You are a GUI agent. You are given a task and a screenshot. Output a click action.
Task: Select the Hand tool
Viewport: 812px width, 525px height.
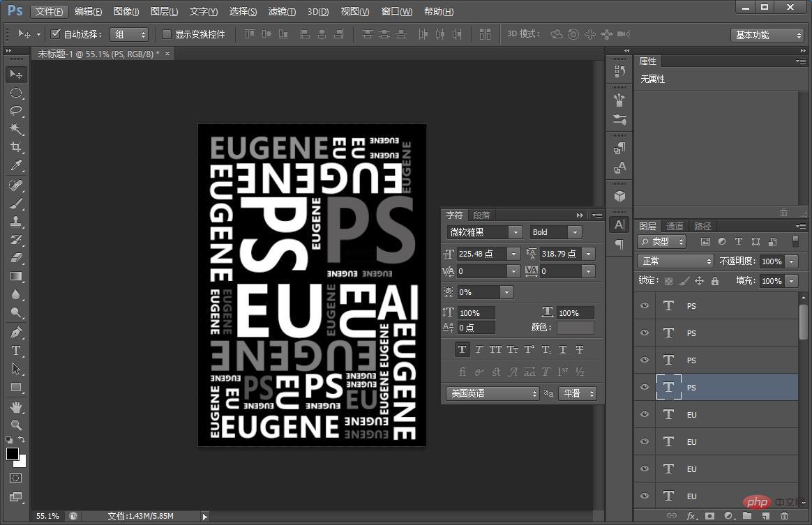pos(16,407)
